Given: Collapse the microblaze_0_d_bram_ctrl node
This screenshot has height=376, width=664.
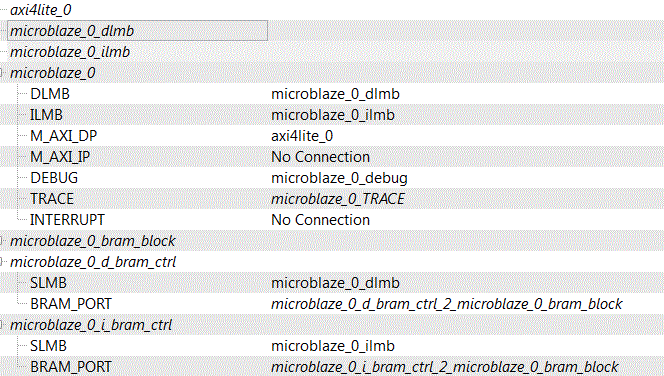Looking at the screenshot, I should tap(1, 262).
